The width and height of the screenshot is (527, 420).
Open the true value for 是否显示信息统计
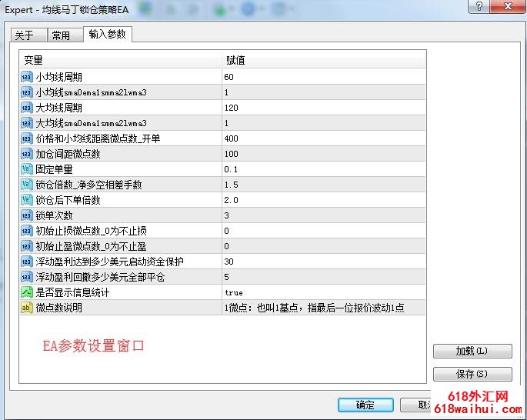[x=324, y=292]
